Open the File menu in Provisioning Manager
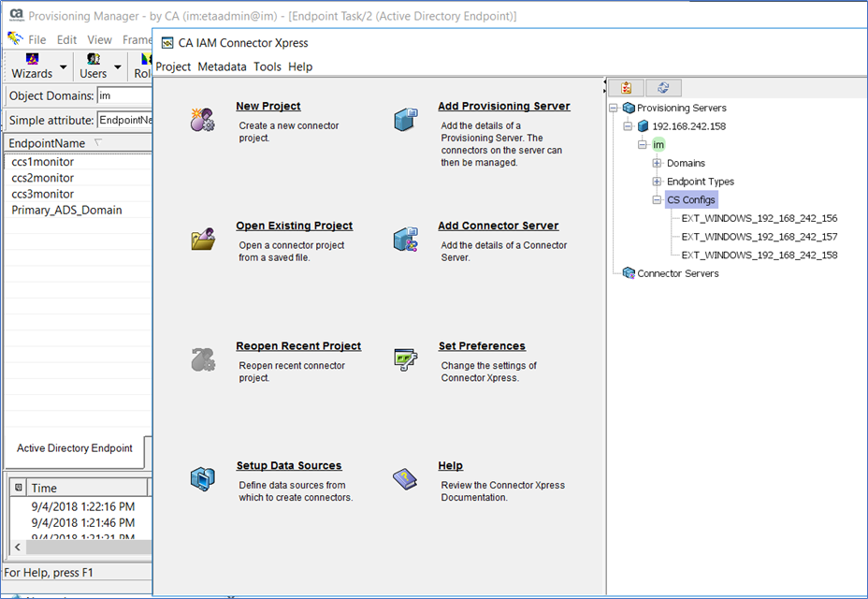Viewport: 868px width, 599px height. (x=37, y=40)
